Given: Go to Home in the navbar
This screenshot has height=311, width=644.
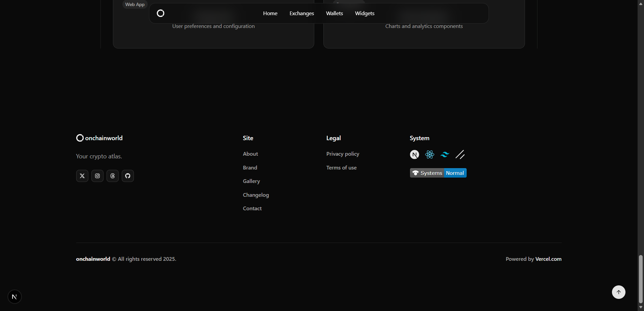Looking at the screenshot, I should point(270,13).
